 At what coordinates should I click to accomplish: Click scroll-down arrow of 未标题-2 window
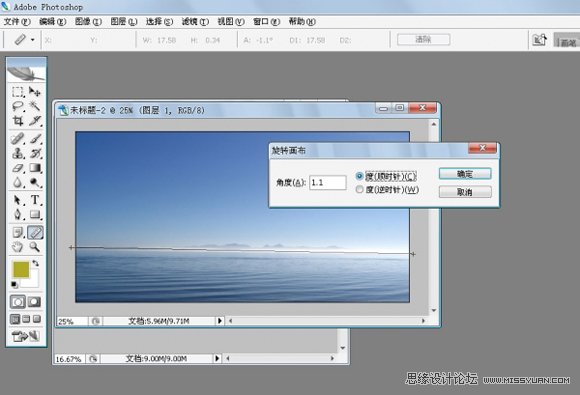pyautogui.click(x=434, y=310)
